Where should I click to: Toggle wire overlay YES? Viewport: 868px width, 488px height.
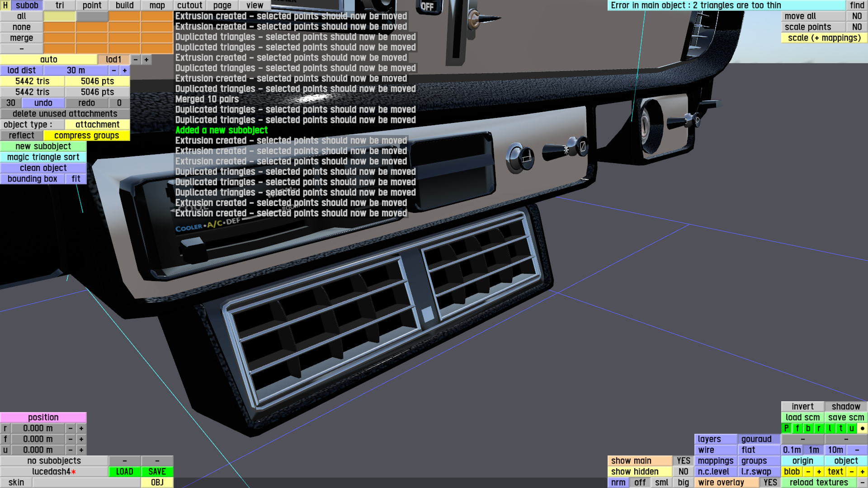coord(770,482)
